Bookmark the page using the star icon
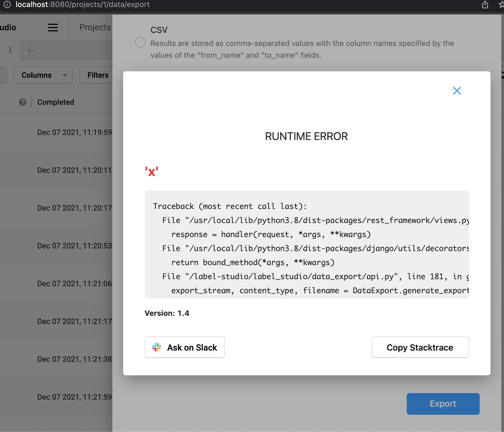 pyautogui.click(x=502, y=5)
